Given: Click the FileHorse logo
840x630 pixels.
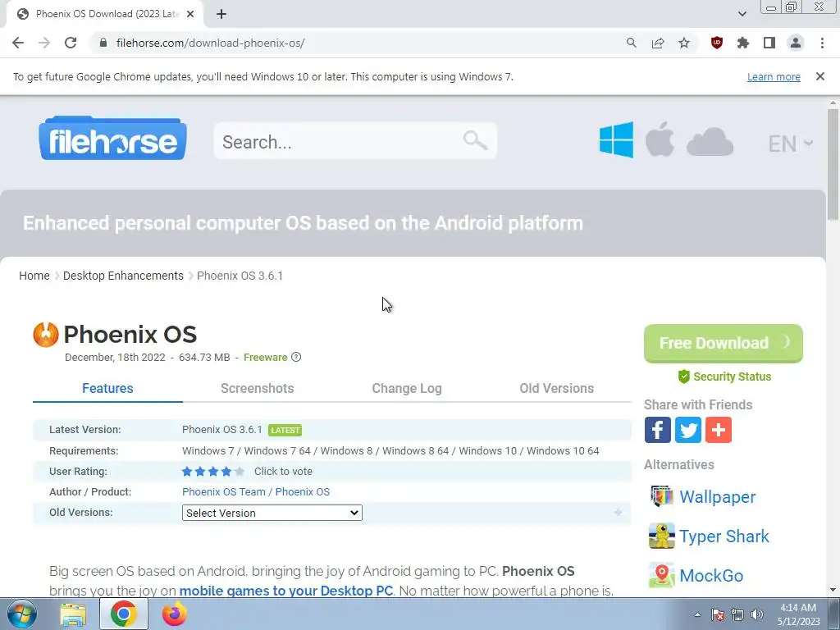Looking at the screenshot, I should [112, 138].
